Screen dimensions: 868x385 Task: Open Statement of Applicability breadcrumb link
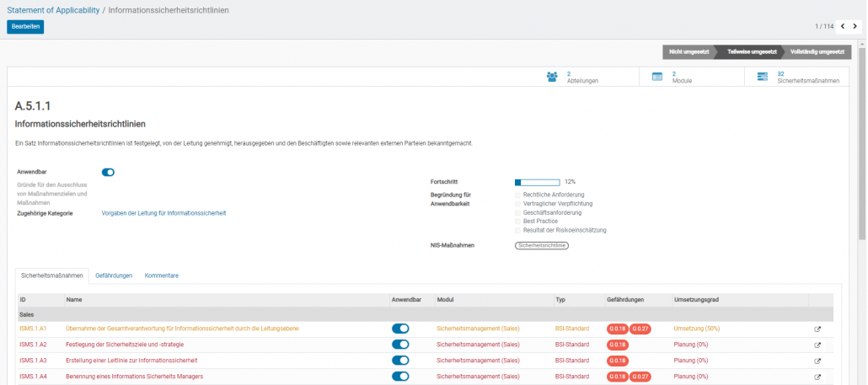click(x=52, y=9)
